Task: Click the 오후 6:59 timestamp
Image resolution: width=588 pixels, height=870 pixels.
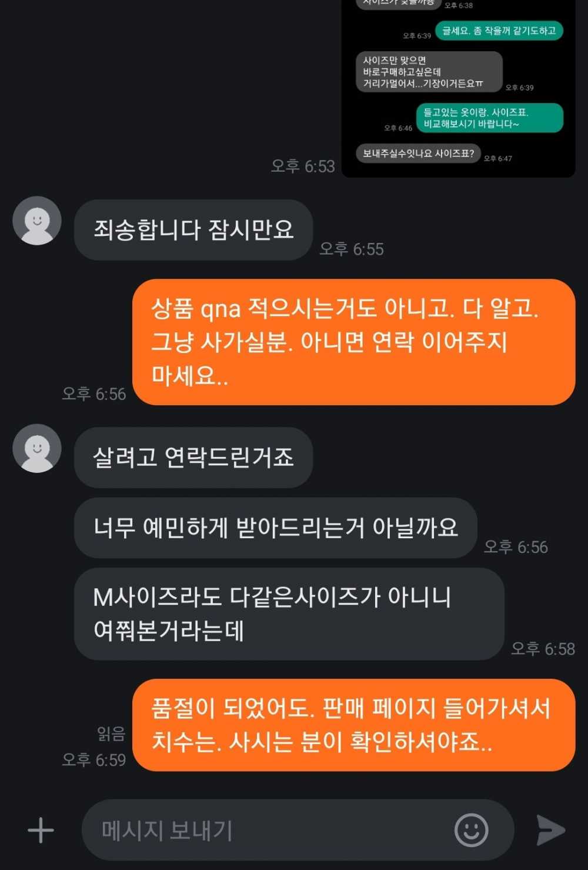Action: [x=94, y=759]
